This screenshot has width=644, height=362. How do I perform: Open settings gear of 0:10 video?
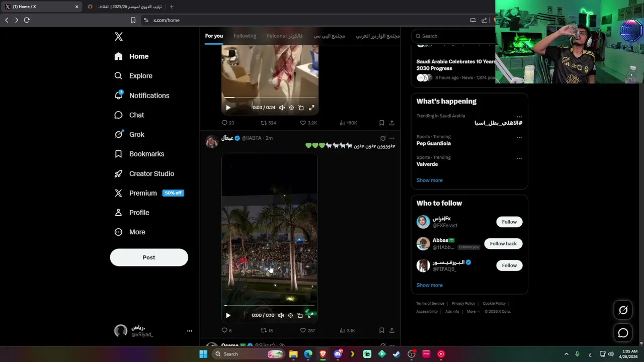290,315
